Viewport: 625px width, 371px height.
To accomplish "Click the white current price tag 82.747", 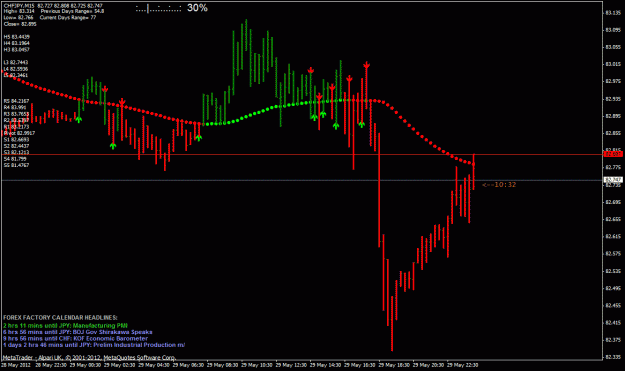I will pyautogui.click(x=613, y=180).
